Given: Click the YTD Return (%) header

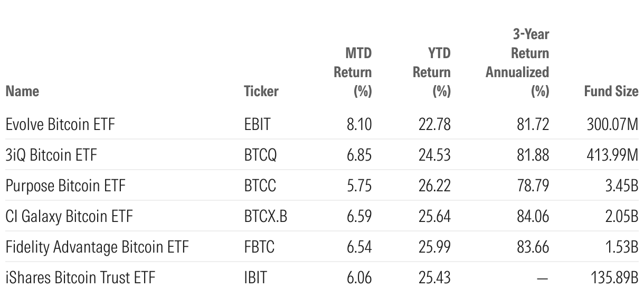Looking at the screenshot, I should [431, 72].
